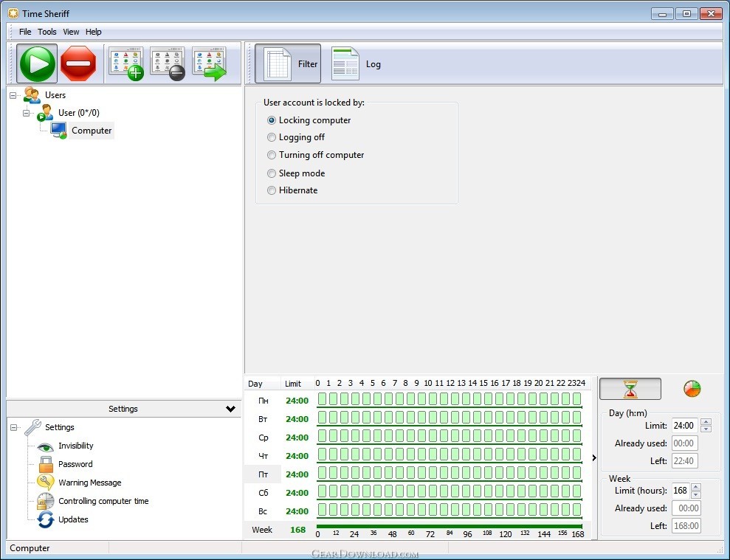Image resolution: width=730 pixels, height=560 pixels.
Task: Open the File menu
Action: pyautogui.click(x=25, y=32)
